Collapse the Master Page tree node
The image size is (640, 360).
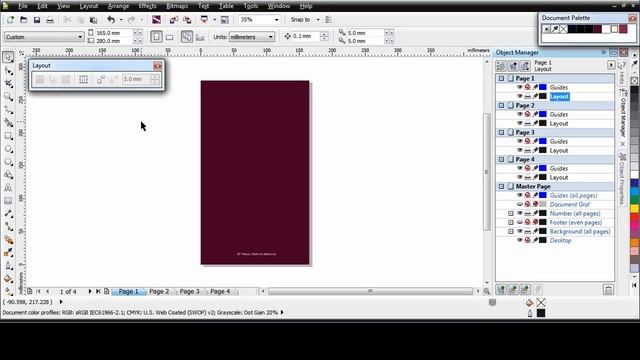click(501, 186)
